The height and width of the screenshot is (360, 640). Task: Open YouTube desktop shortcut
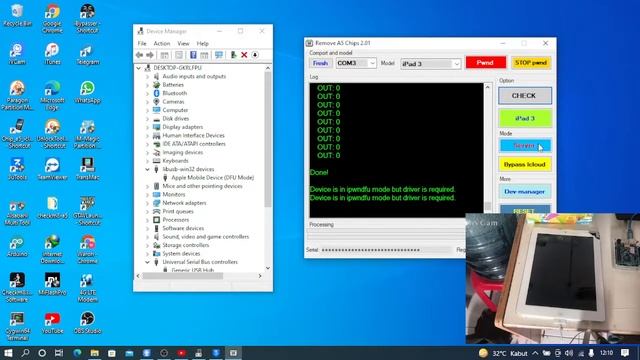(52, 322)
